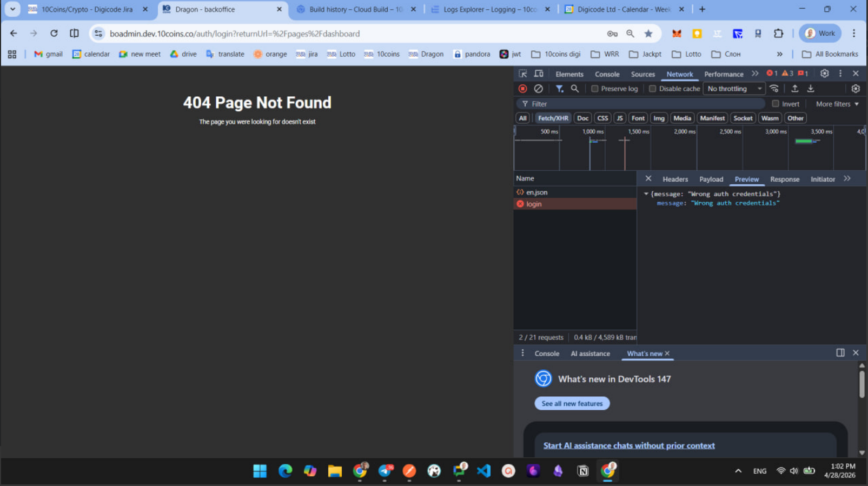Click See all new features button

click(572, 403)
